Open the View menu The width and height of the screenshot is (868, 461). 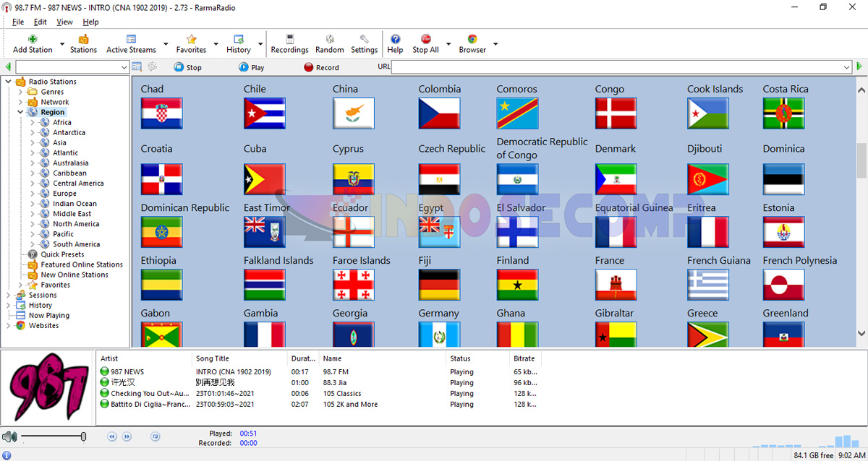(x=64, y=22)
